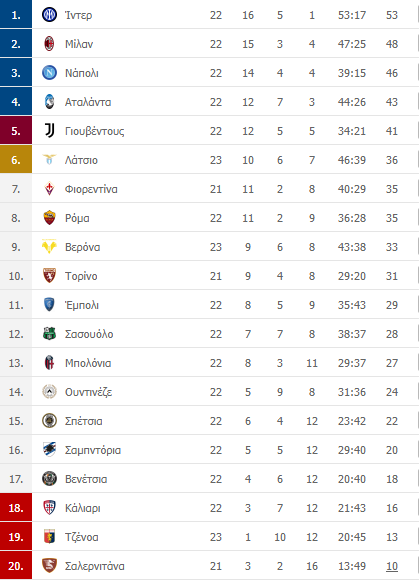This screenshot has height=583, width=419.
Task: Open the Λάτσιο team link
Action: pyautogui.click(x=81, y=160)
